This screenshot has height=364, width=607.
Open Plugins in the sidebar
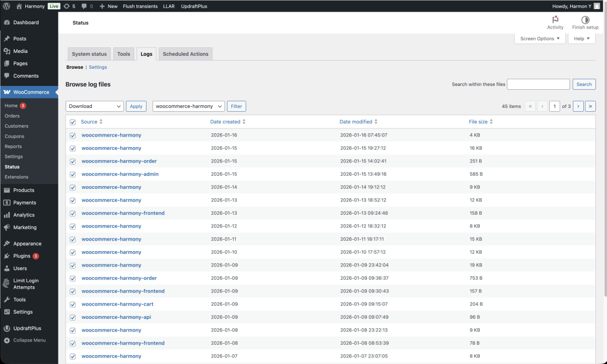(22, 256)
